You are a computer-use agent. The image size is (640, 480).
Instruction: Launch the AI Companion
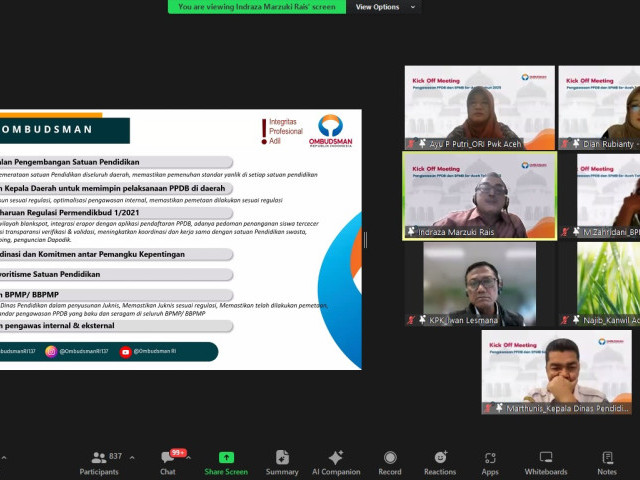click(x=335, y=462)
